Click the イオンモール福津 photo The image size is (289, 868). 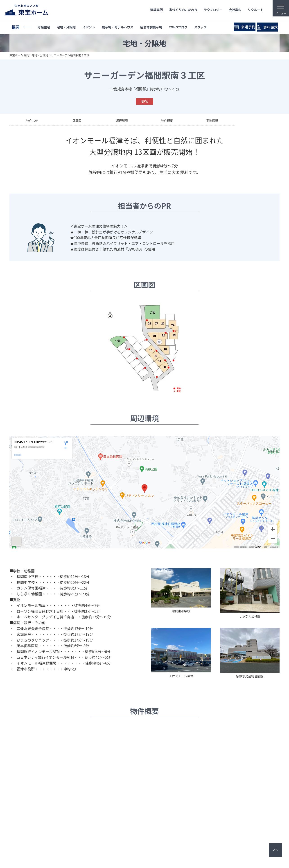tap(181, 650)
